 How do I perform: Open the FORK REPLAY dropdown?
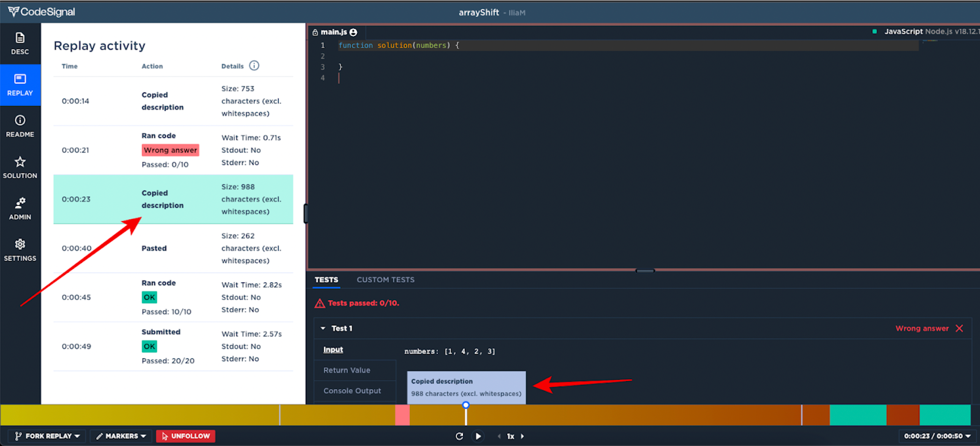point(48,436)
